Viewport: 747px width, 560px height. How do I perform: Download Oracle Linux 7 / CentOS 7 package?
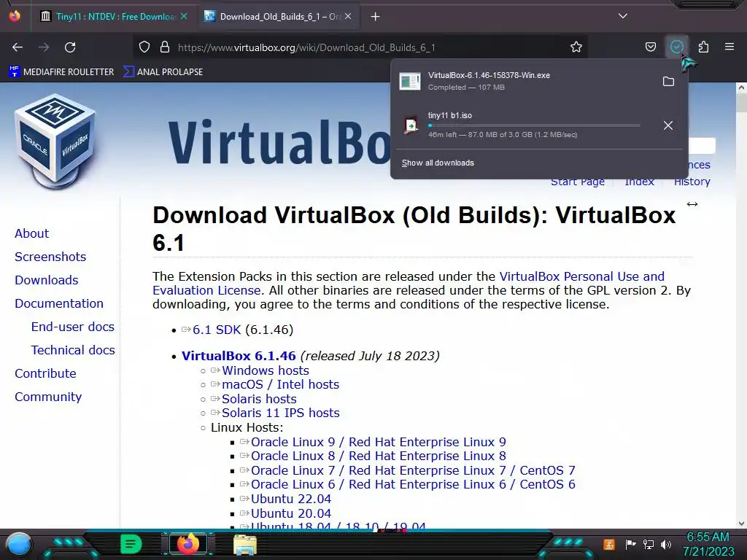tap(413, 470)
